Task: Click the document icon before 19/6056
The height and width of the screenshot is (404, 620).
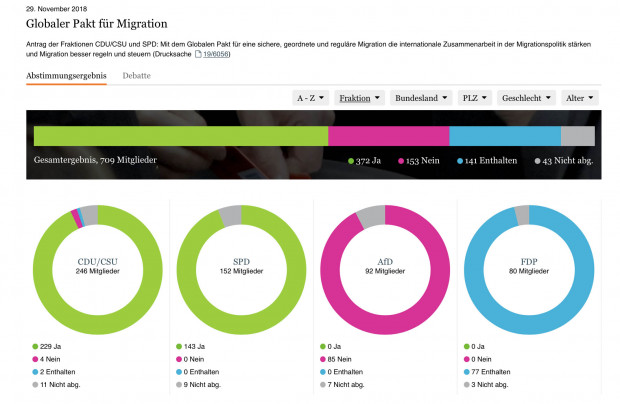Action: [x=198, y=54]
